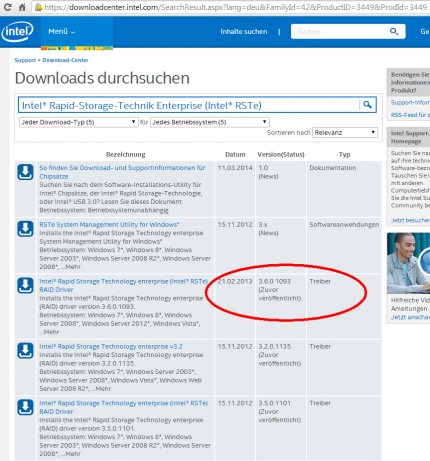Open 'So finden Sie Download- und Supportinformationen' link
Viewport: 430px width, 461px height.
(x=122, y=172)
